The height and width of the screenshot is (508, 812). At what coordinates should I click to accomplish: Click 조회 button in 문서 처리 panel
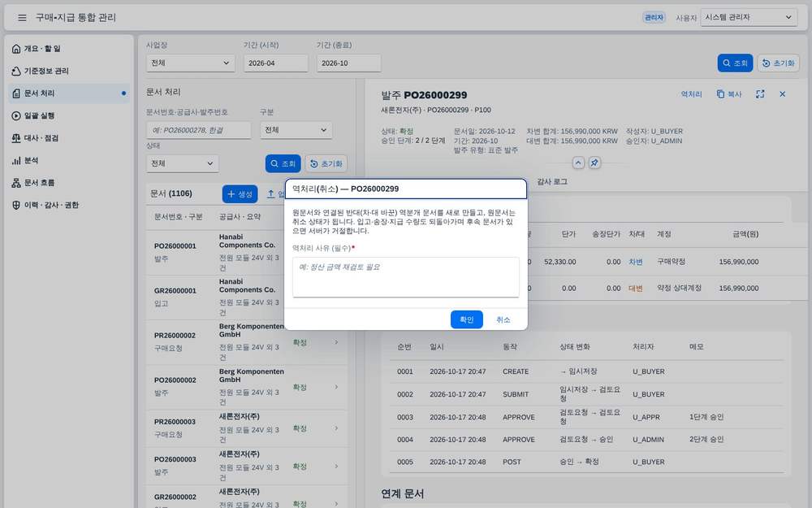pos(283,164)
